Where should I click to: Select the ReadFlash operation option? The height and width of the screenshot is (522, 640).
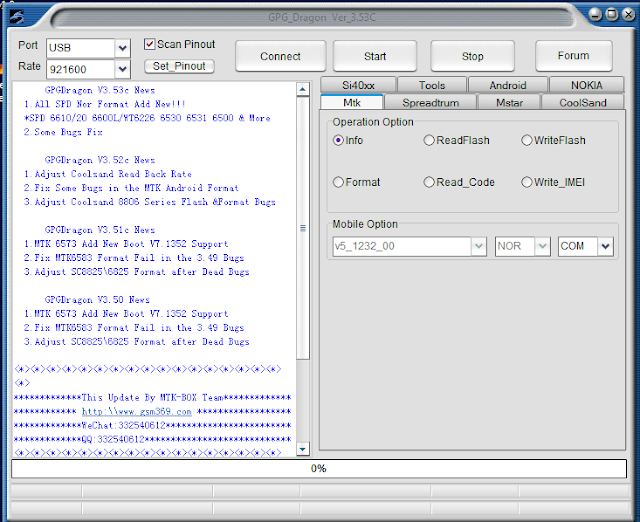point(429,140)
